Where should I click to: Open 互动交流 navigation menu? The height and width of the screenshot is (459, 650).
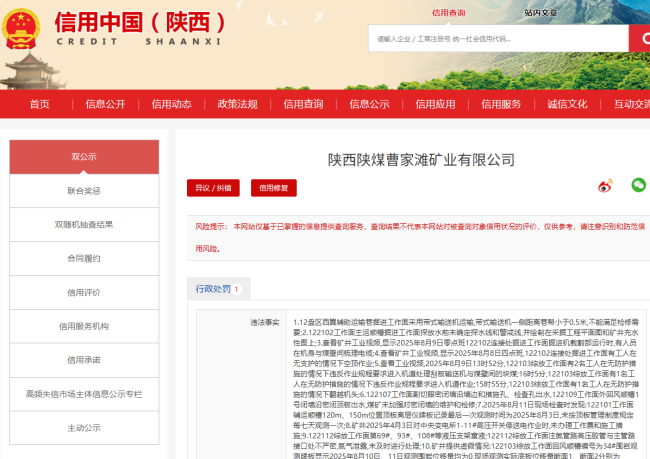pyautogui.click(x=631, y=104)
